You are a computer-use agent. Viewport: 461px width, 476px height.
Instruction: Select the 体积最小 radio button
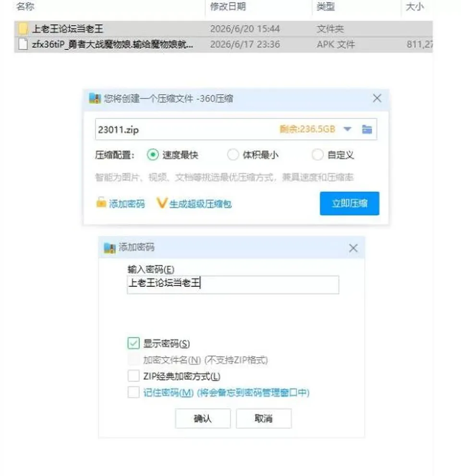coord(233,155)
